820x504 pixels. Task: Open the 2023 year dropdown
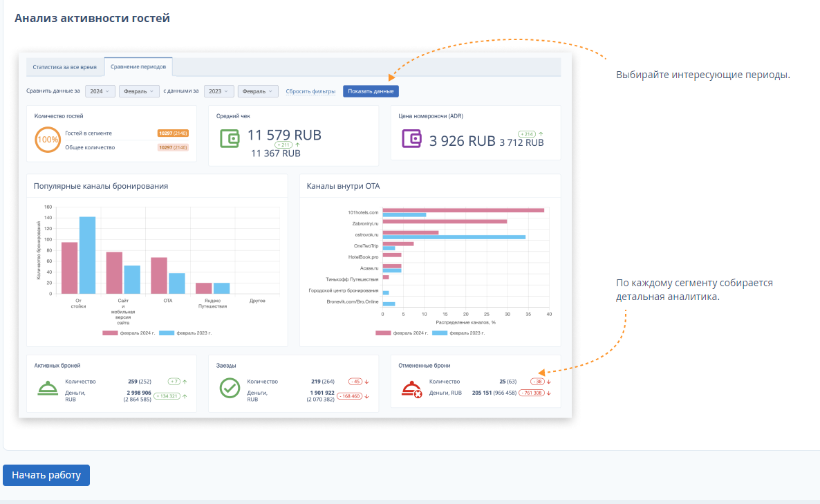pyautogui.click(x=218, y=91)
